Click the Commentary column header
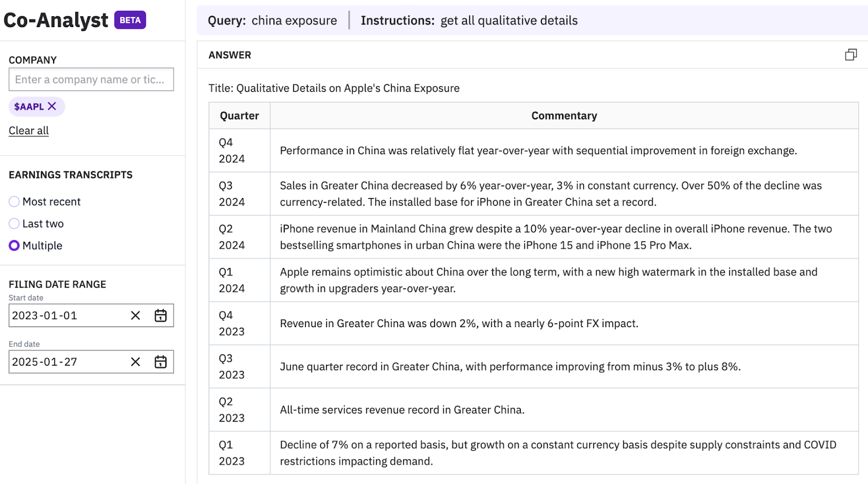The height and width of the screenshot is (484, 868). tap(564, 116)
